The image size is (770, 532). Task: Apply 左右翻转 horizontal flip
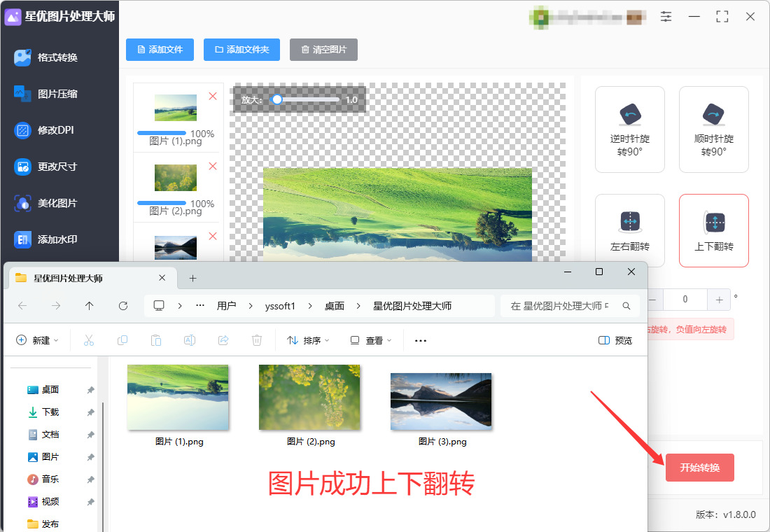(629, 230)
